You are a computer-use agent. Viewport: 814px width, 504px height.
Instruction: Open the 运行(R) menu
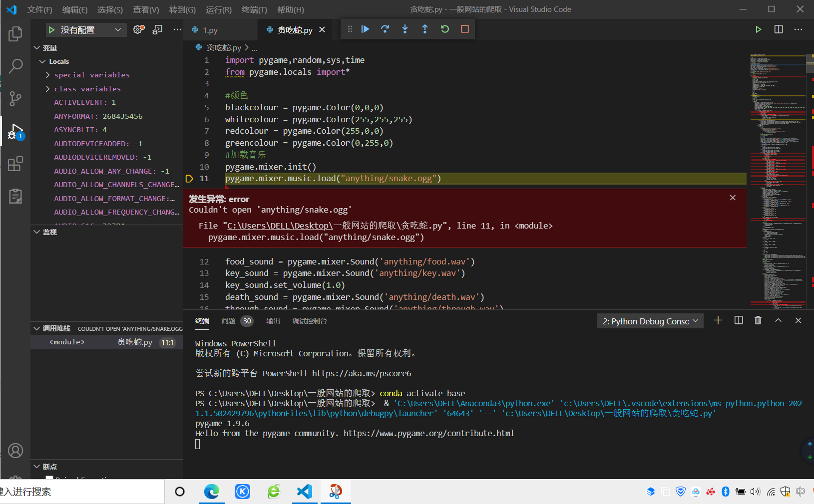tap(219, 9)
